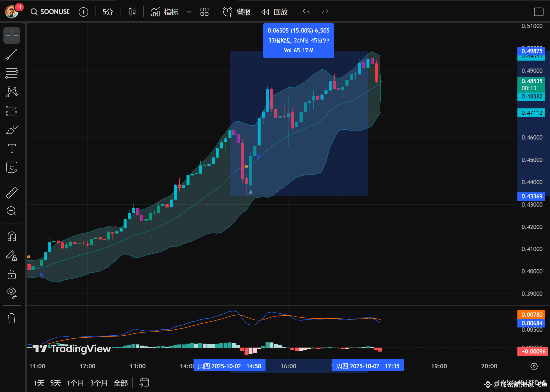Expand the indicators dropdown arrow
This screenshot has width=550, height=392.
[x=189, y=12]
